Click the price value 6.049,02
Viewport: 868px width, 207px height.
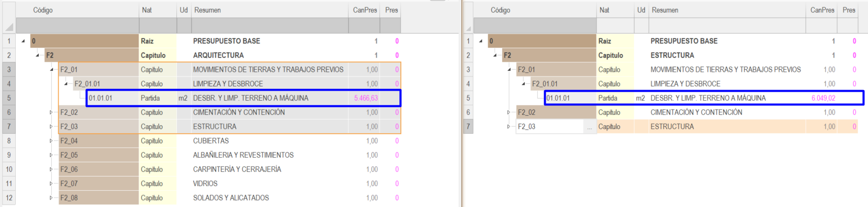tap(823, 98)
